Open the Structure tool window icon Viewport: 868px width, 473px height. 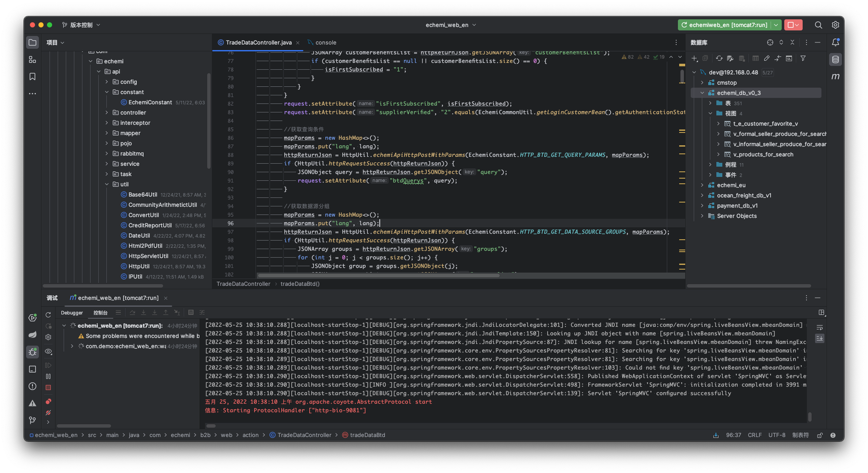tap(32, 59)
